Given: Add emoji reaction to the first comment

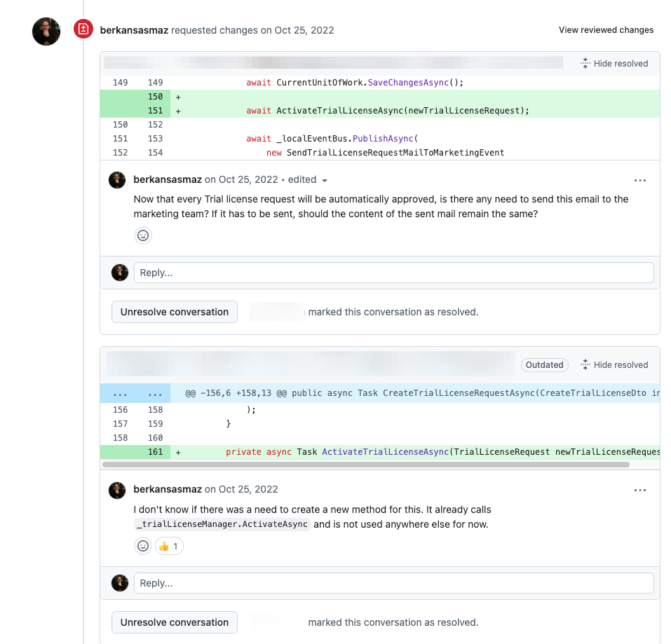Looking at the screenshot, I should coord(143,235).
